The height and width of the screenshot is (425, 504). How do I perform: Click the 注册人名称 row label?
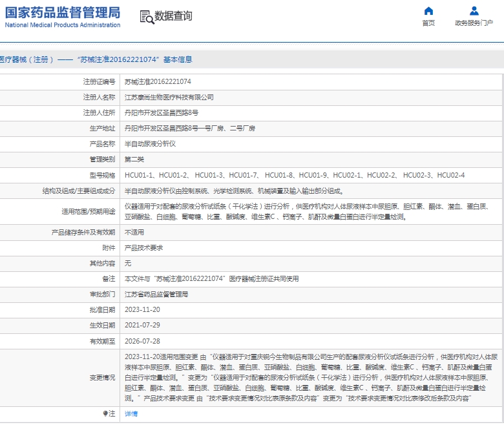click(99, 97)
